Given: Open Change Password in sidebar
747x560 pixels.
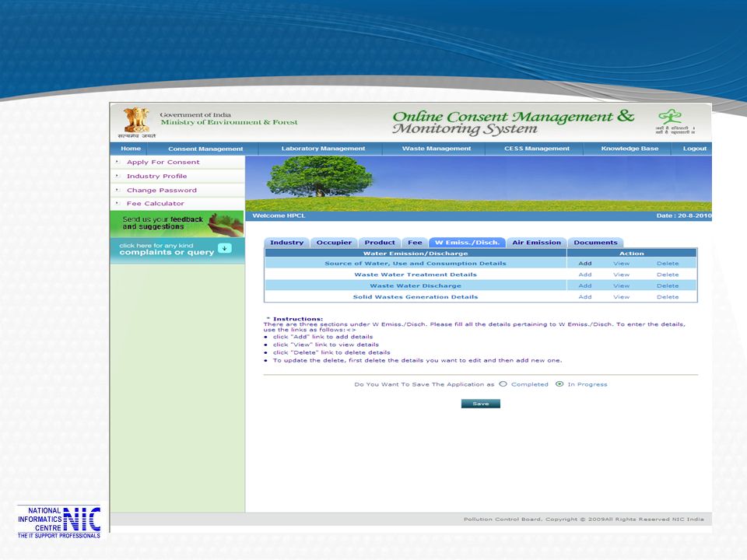Looking at the screenshot, I should [x=162, y=190].
